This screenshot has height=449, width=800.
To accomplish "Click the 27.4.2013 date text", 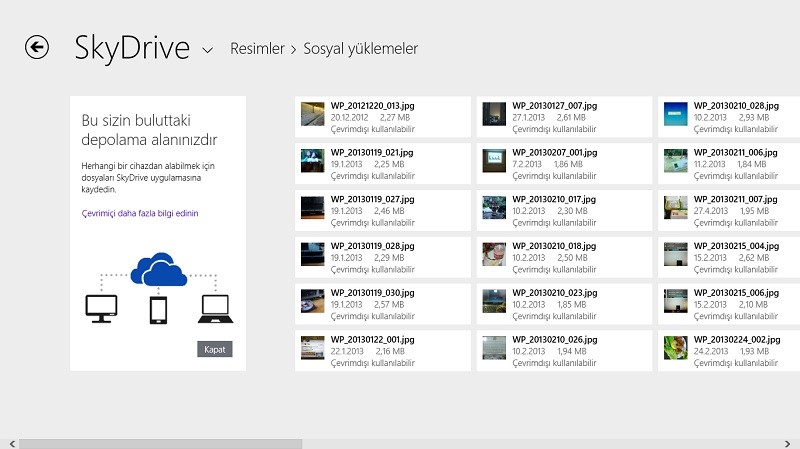I will tap(711, 211).
